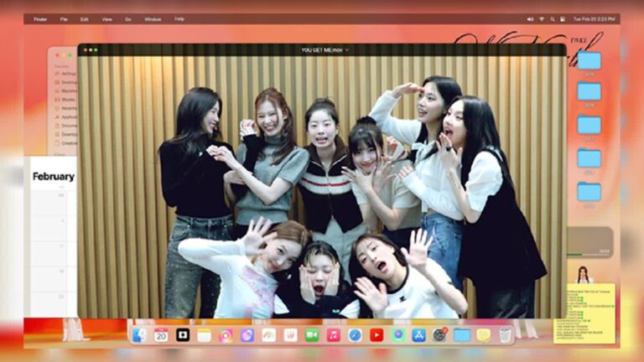Open Finder from the dock
The image size is (644, 362).
139,335
